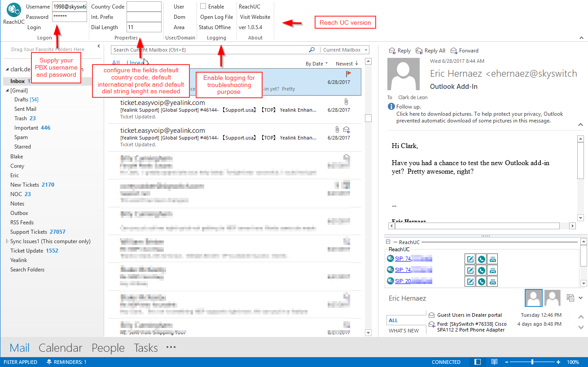Screen dimensions: 588x367
Task: Click edit icon for second SIP: 74 entry
Action: point(470,270)
